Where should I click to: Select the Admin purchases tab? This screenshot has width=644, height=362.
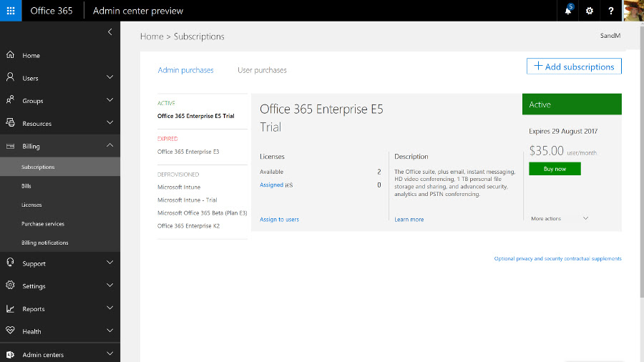coord(185,70)
